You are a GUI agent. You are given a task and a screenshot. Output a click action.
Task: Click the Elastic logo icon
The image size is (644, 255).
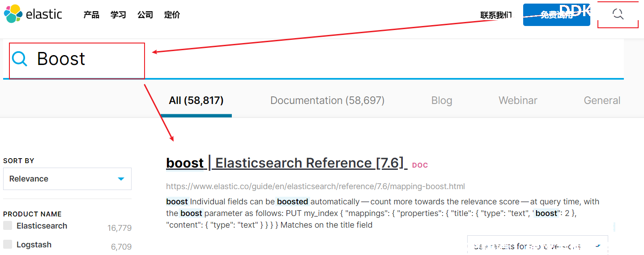coord(13,14)
